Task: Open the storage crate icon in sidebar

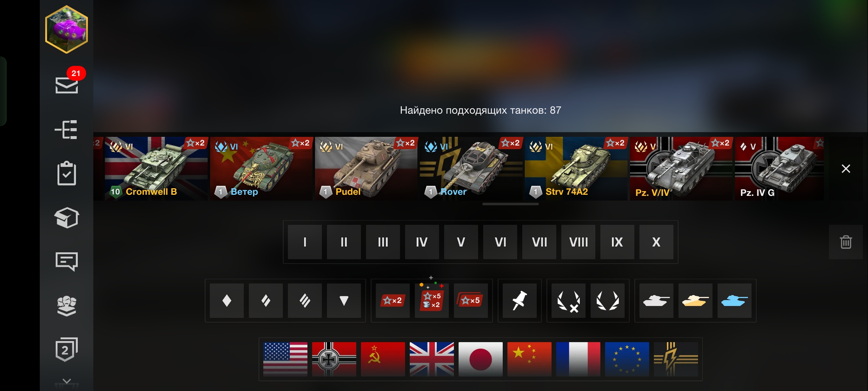Action: click(x=67, y=218)
